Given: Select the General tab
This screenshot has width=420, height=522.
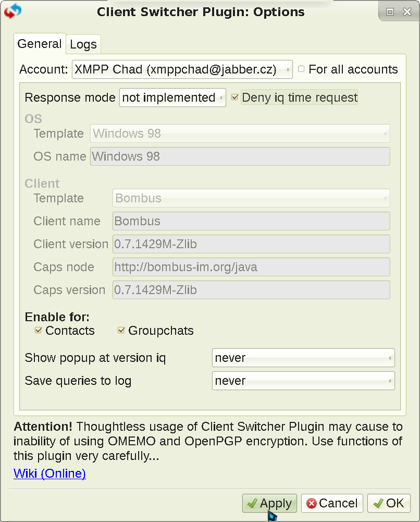Looking at the screenshot, I should tap(40, 44).
